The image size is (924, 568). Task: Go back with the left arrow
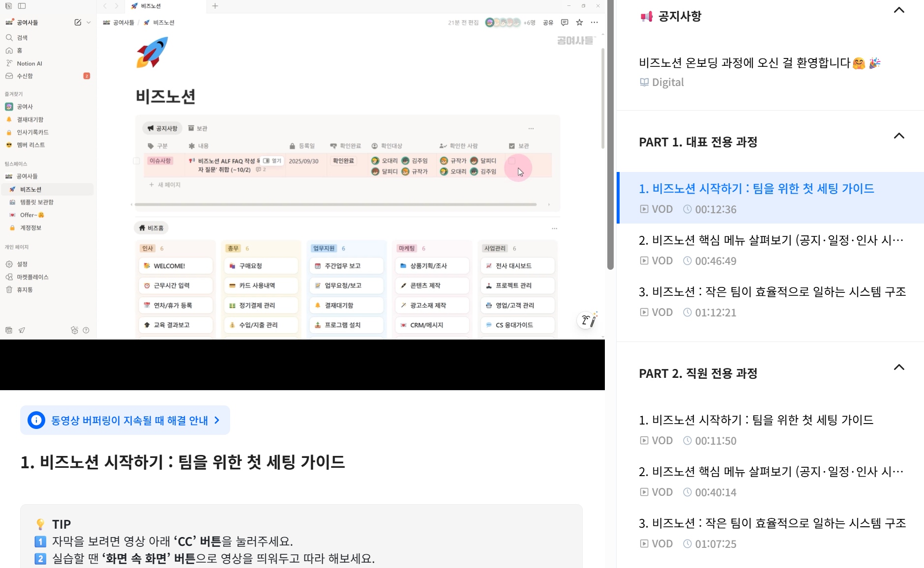coord(105,6)
